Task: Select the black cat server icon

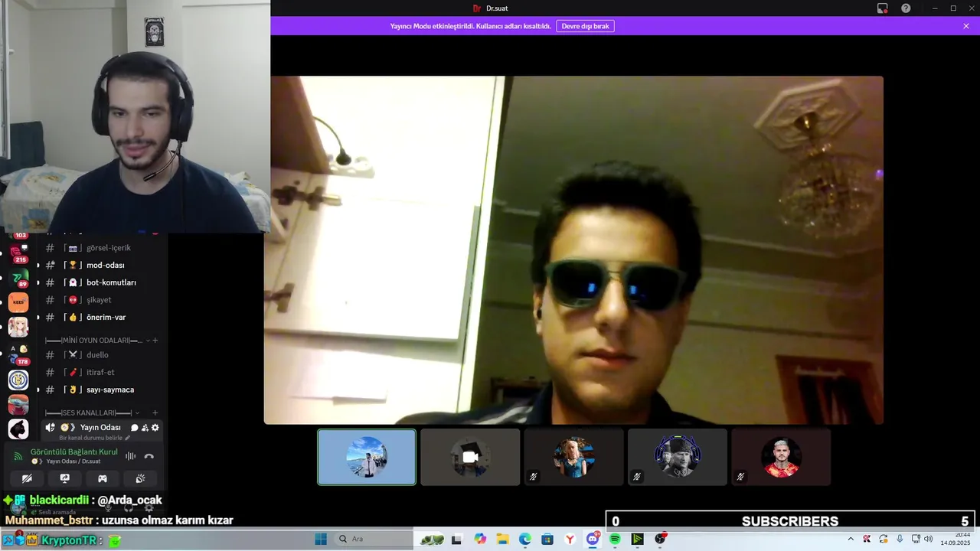Action: coord(18,429)
